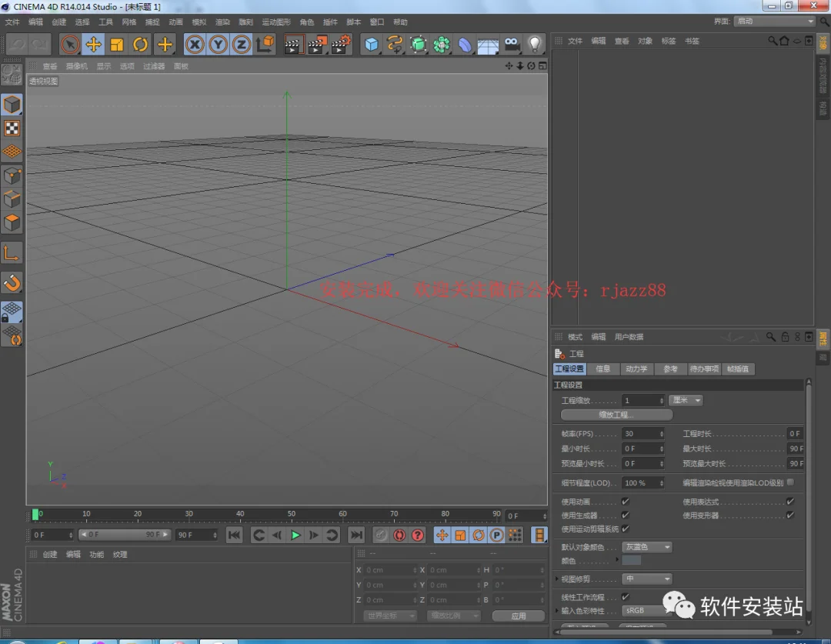Toggle the Z axis lock
This screenshot has width=831, height=644.
(241, 45)
